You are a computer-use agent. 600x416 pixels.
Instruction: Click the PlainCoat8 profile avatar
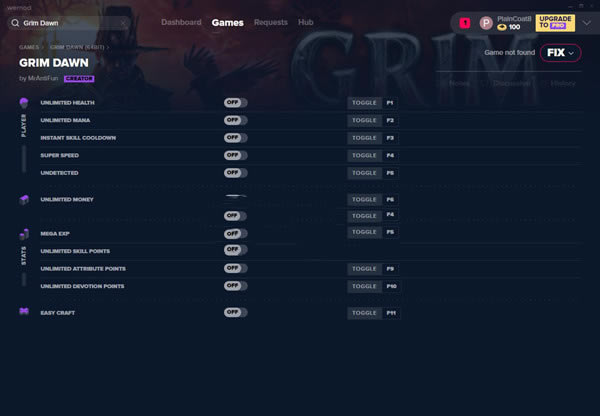pos(486,22)
